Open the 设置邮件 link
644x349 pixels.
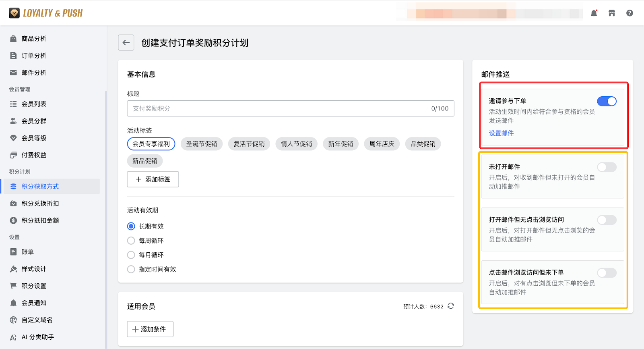(x=501, y=133)
